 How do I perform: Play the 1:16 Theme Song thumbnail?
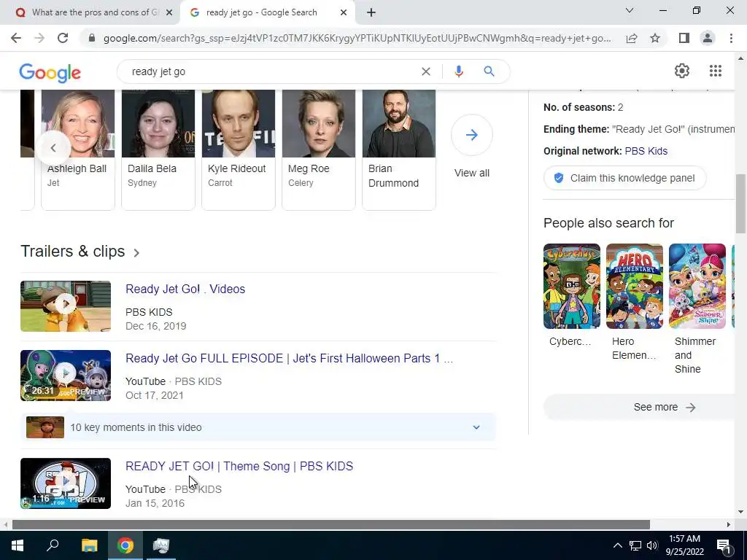click(x=66, y=483)
